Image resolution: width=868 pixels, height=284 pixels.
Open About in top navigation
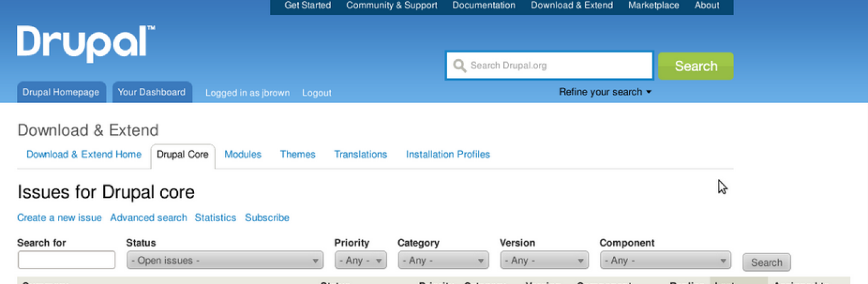click(707, 5)
